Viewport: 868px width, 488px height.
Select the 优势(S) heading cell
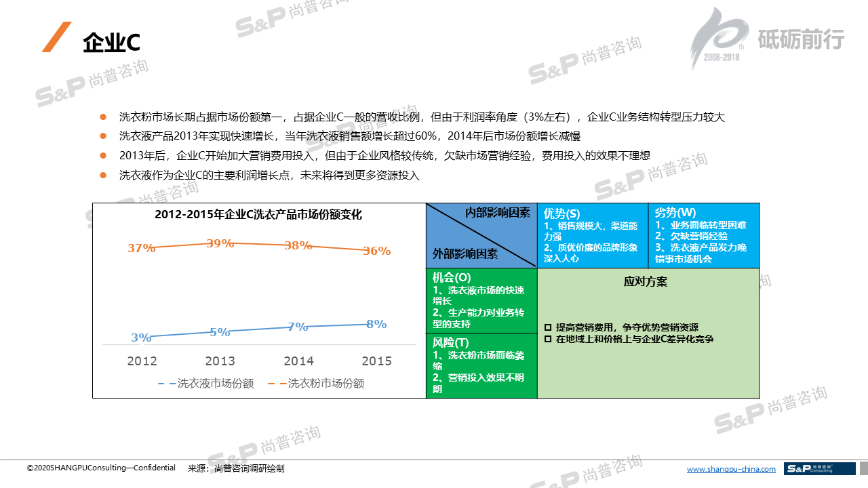pyautogui.click(x=561, y=213)
